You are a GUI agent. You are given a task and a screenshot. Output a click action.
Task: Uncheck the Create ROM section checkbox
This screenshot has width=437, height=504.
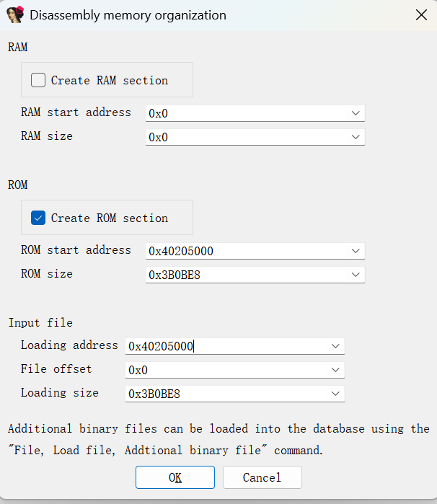click(38, 218)
